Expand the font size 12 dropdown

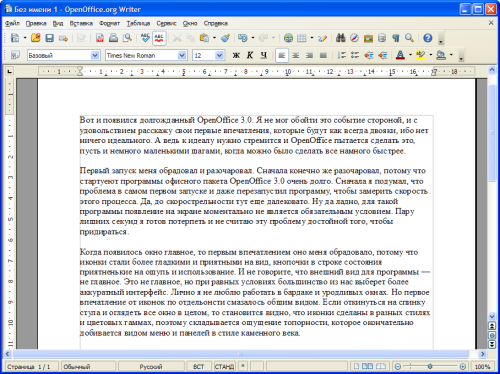pos(219,55)
